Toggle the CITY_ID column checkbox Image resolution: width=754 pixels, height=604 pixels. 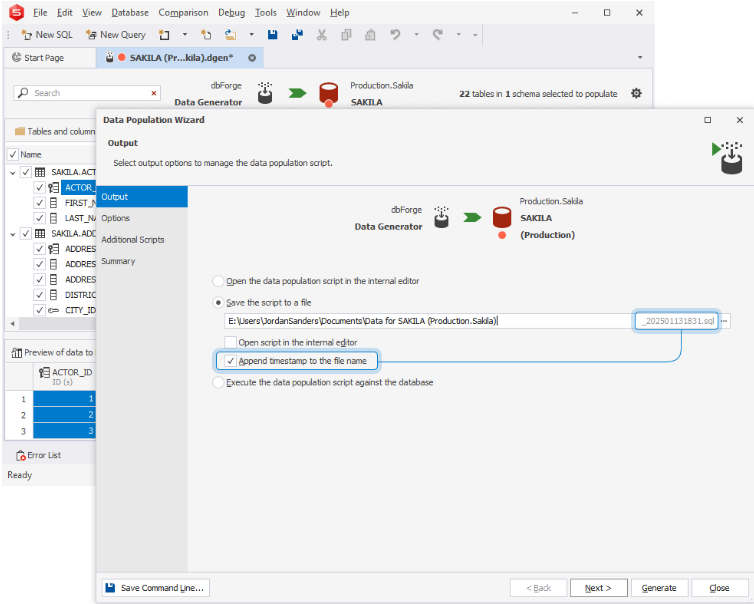(x=40, y=310)
